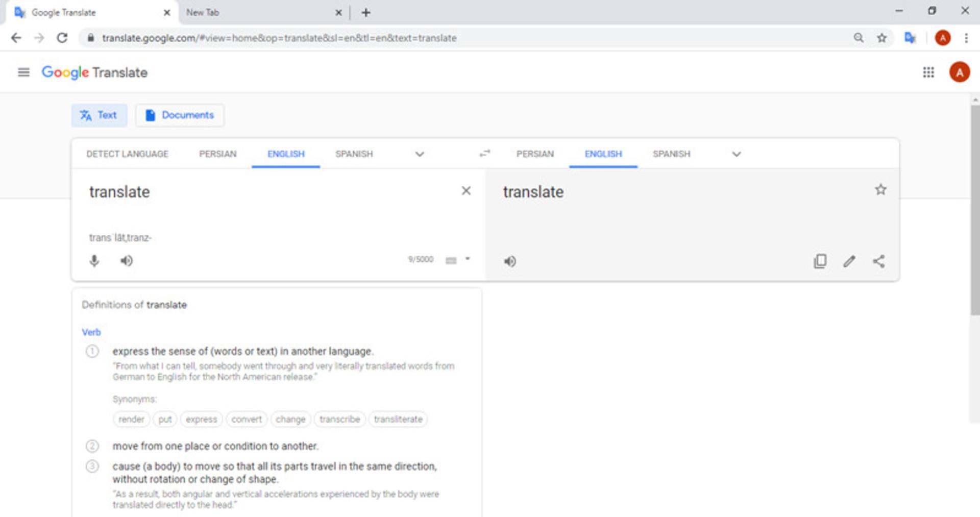Select the synonym 'change'
Screen dimensions: 980x517
[x=290, y=420]
